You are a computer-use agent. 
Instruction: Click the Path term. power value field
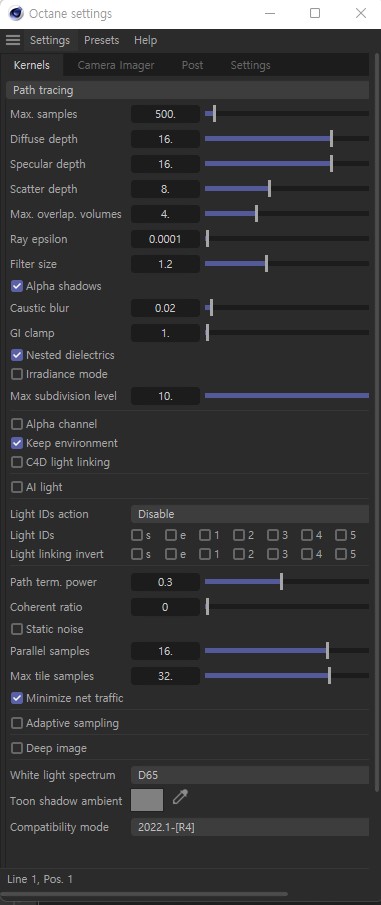click(165, 582)
